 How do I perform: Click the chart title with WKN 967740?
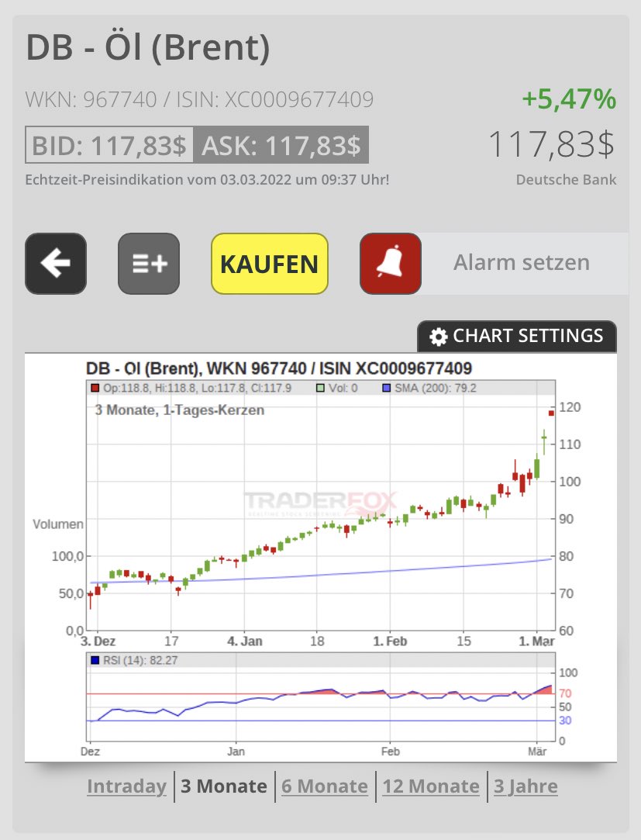279,368
